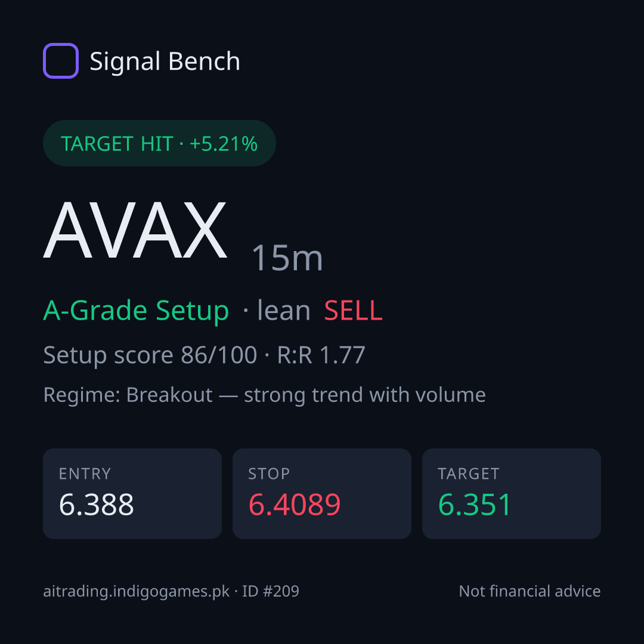Select the AVAX ticker heading

coord(135,230)
